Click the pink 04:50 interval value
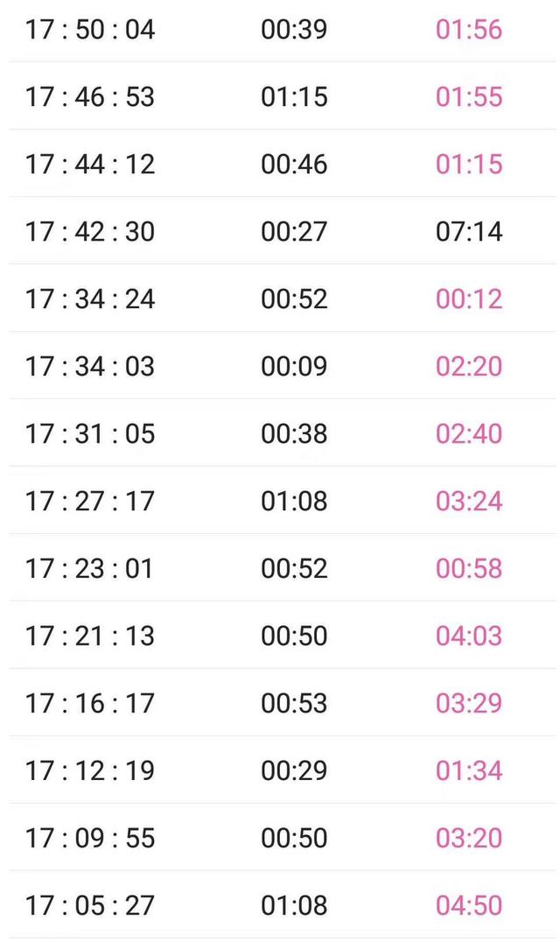 tap(469, 905)
